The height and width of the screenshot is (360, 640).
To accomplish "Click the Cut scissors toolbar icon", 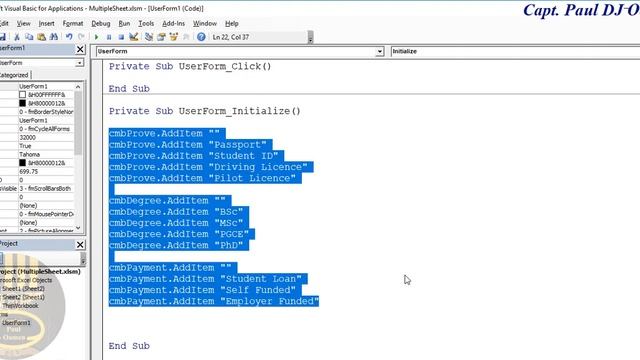I will (x=17, y=37).
